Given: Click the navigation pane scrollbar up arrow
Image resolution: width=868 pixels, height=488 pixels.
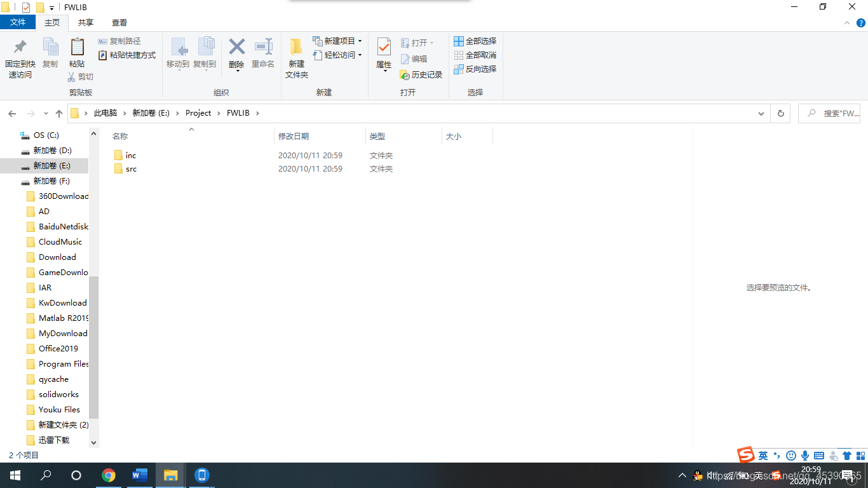Looking at the screenshot, I should coord(94,133).
